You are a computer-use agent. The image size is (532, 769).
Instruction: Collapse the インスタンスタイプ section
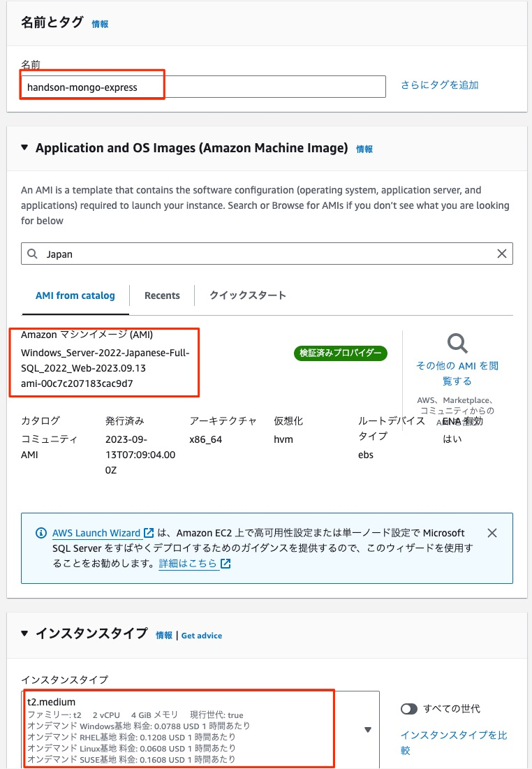coord(24,633)
